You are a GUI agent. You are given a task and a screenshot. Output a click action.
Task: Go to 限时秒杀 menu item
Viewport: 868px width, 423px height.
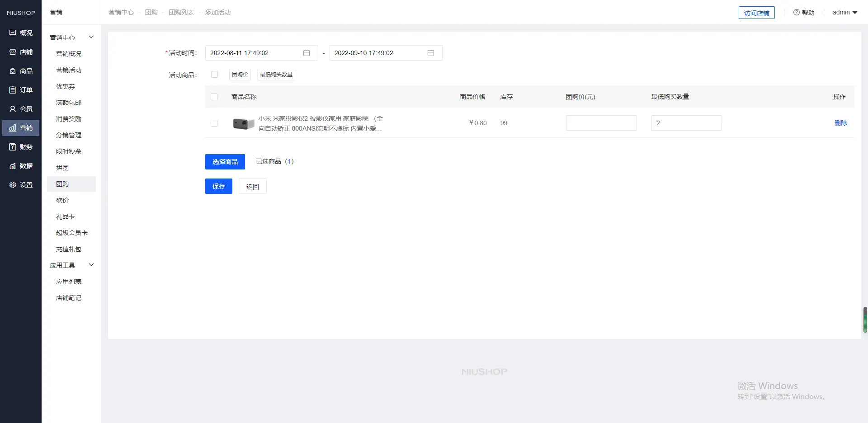coord(69,151)
